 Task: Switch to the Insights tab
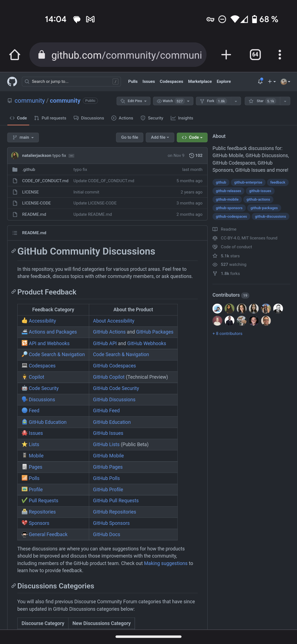(182, 118)
